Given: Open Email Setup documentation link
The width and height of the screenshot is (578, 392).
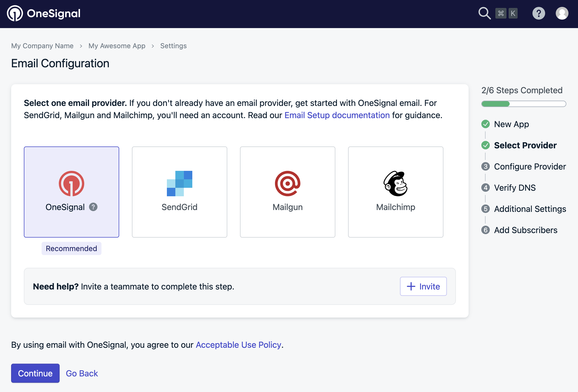Looking at the screenshot, I should [337, 115].
